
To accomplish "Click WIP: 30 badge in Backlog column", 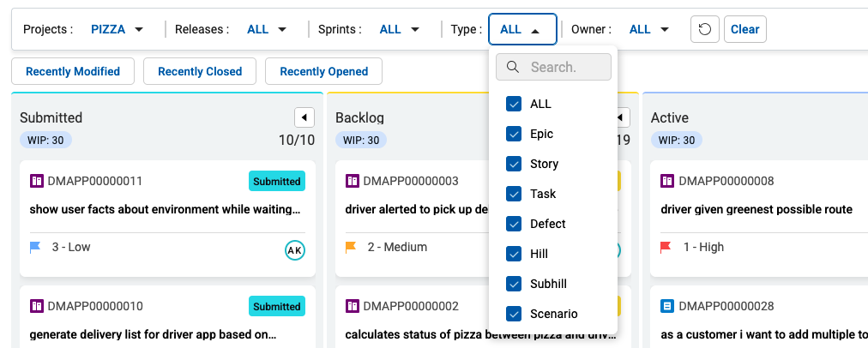I will (x=361, y=140).
